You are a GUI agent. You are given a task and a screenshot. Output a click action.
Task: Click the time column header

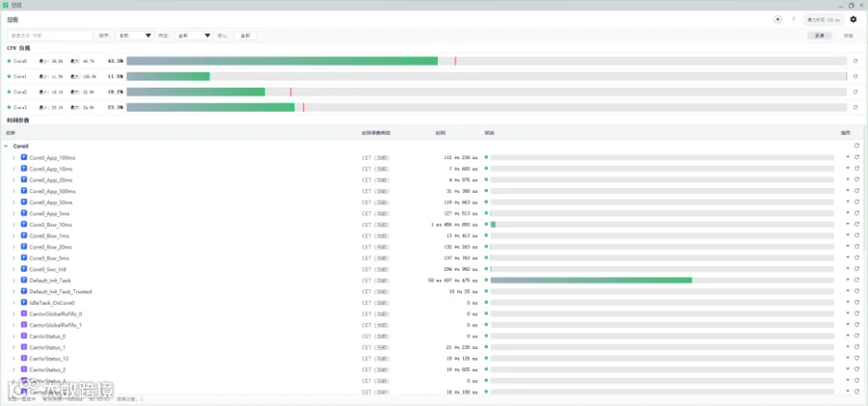click(x=440, y=133)
